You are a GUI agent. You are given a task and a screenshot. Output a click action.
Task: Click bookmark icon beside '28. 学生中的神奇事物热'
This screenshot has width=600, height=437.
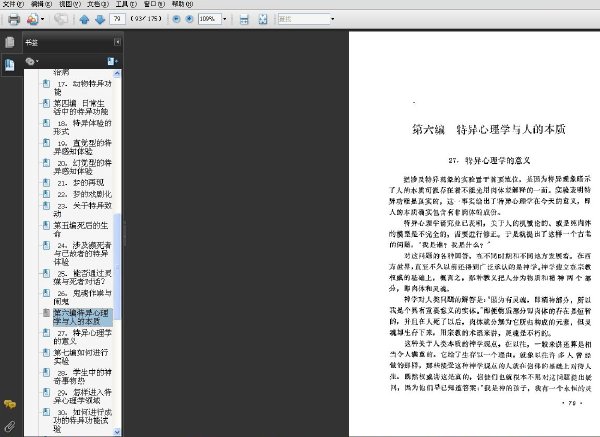click(x=46, y=372)
